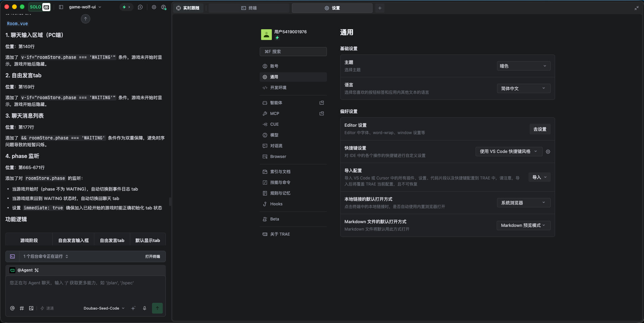644x323 pixels.
Task: Click the 默认显示tab table header
Action: [x=148, y=241]
